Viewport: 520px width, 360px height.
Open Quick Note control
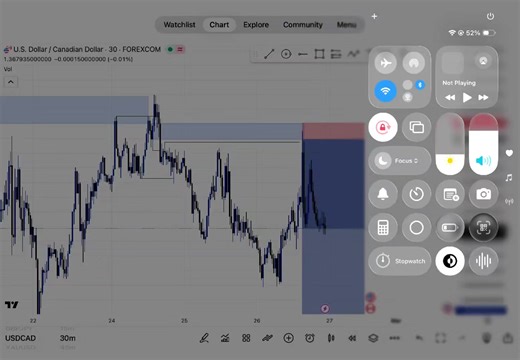[x=450, y=194]
